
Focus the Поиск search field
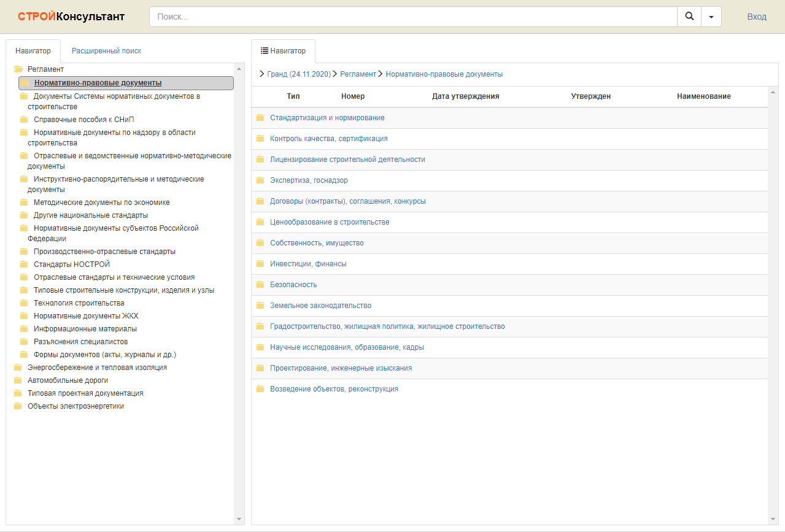point(413,17)
